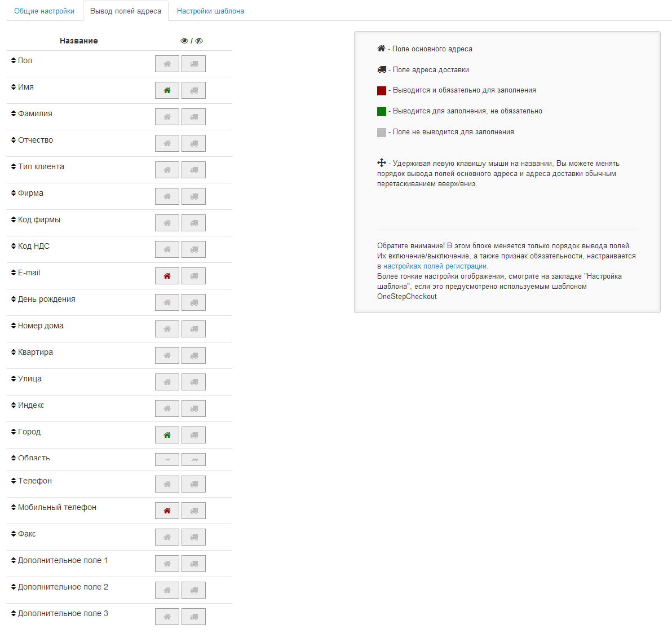Click the sort handle beside Код НДС
672x633 pixels.
pyautogui.click(x=14, y=246)
